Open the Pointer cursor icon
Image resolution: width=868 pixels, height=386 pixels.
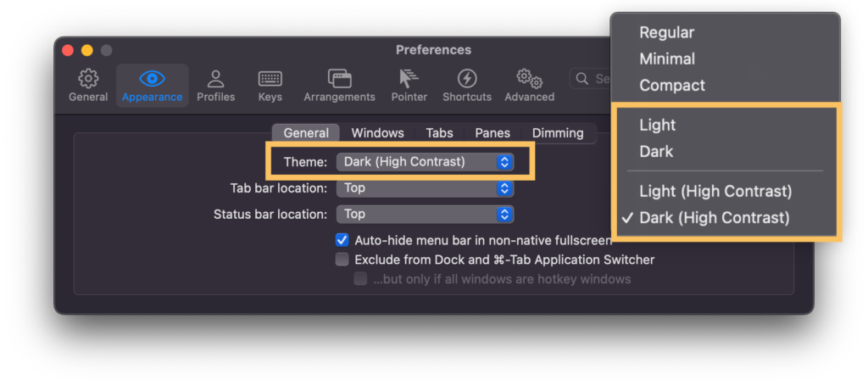pyautogui.click(x=409, y=79)
